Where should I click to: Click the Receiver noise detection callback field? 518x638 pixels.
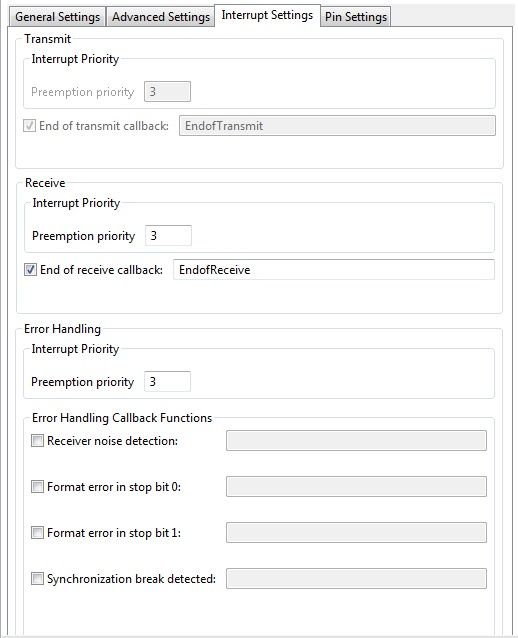point(356,441)
